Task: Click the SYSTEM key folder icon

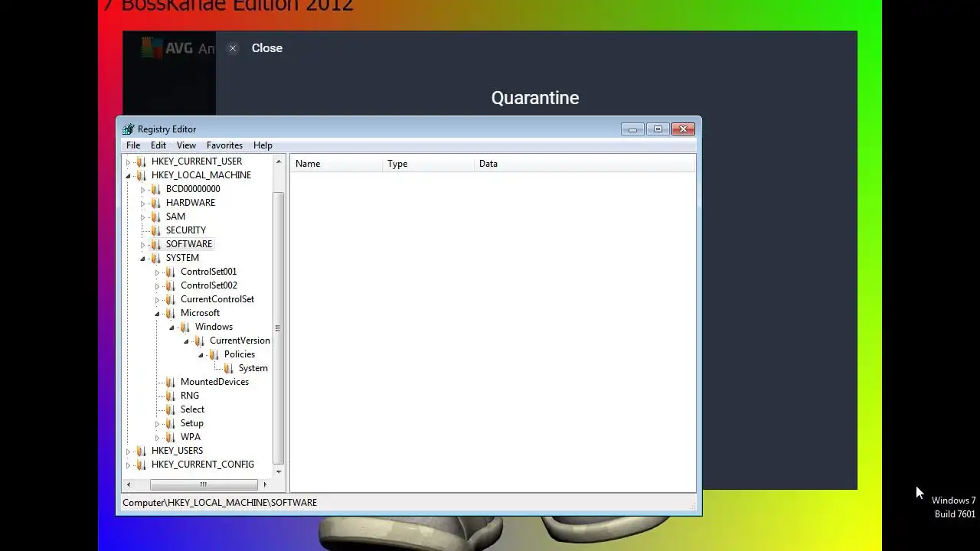Action: click(x=155, y=258)
